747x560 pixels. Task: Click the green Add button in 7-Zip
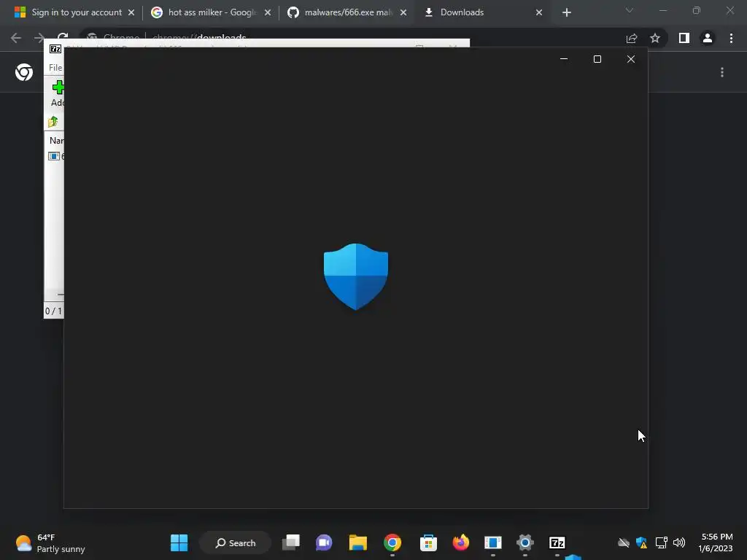[58, 93]
